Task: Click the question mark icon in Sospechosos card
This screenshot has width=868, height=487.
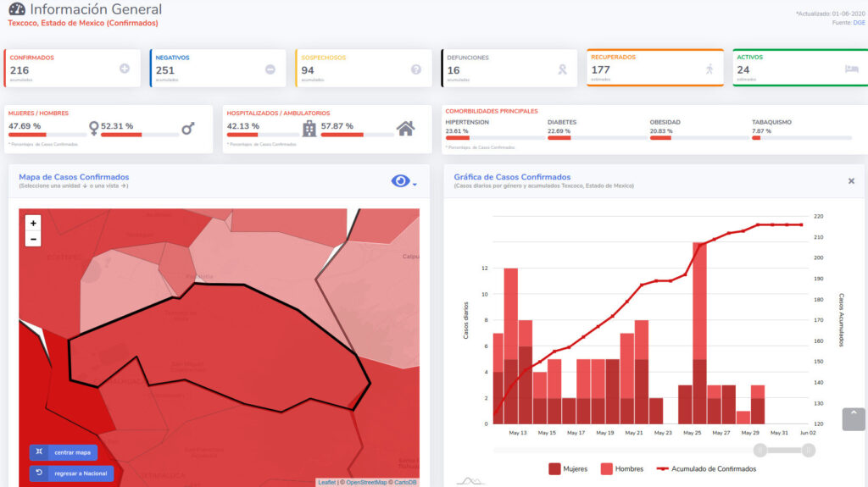Action: [416, 69]
